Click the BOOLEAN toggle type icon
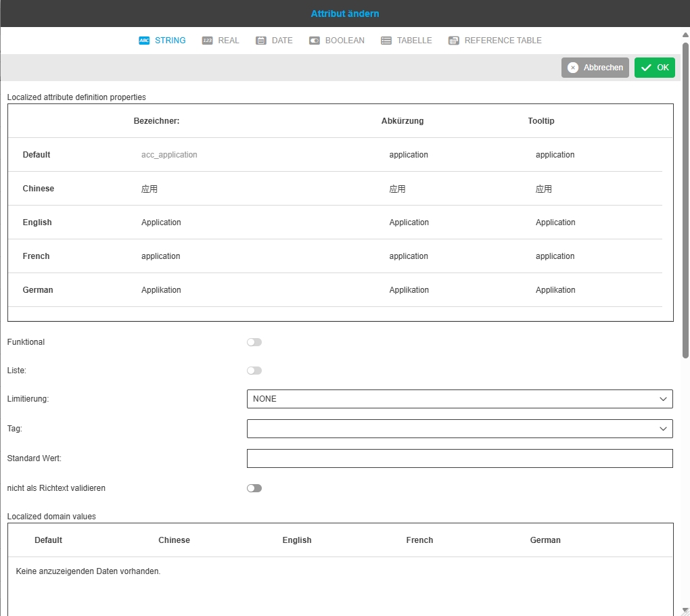This screenshot has height=616, width=690. point(315,41)
